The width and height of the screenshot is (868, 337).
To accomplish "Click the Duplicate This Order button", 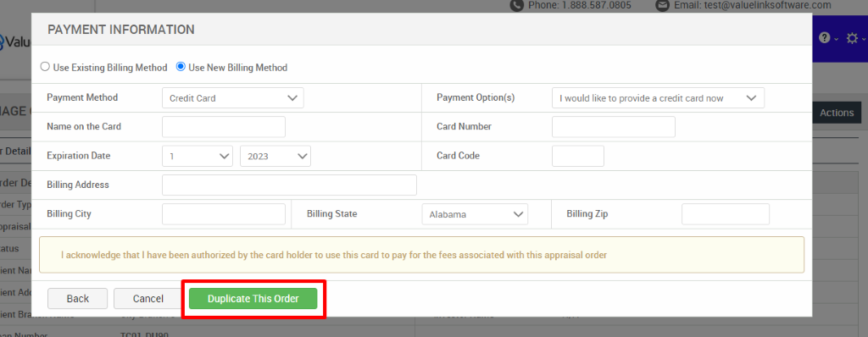I will [253, 298].
